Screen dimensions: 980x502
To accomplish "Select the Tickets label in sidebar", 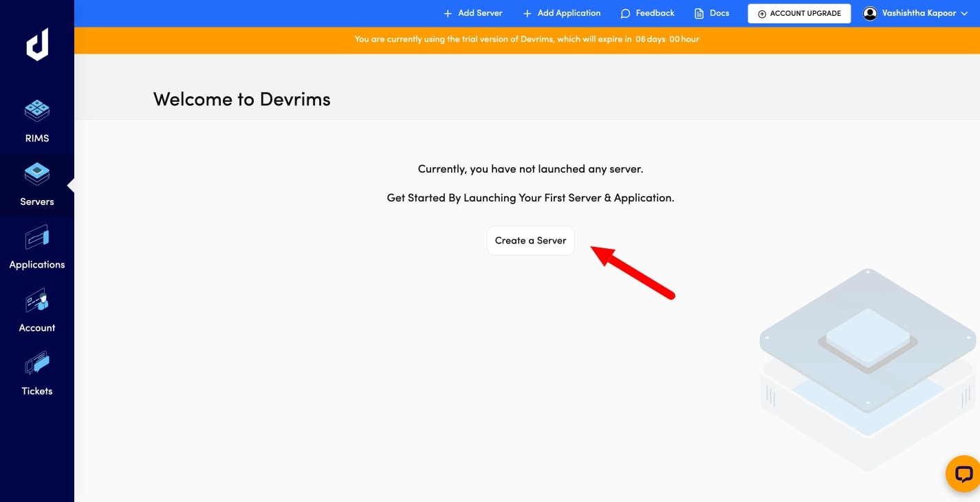I will 37,391.
